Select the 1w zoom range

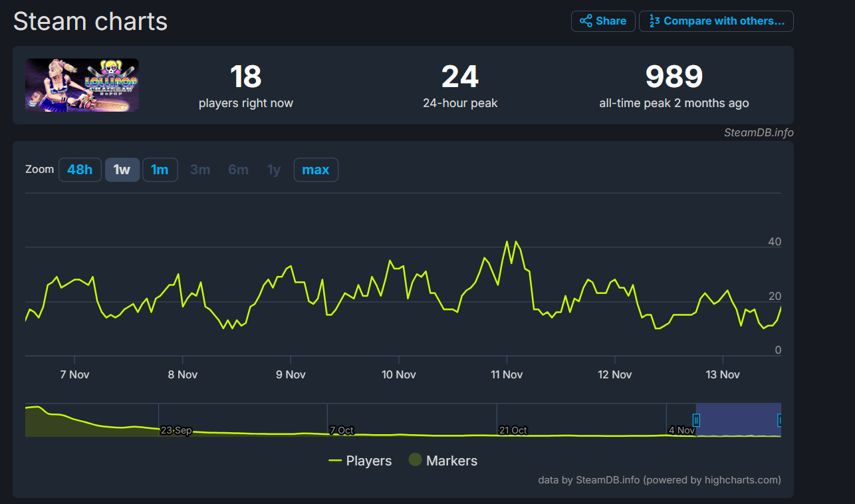122,170
